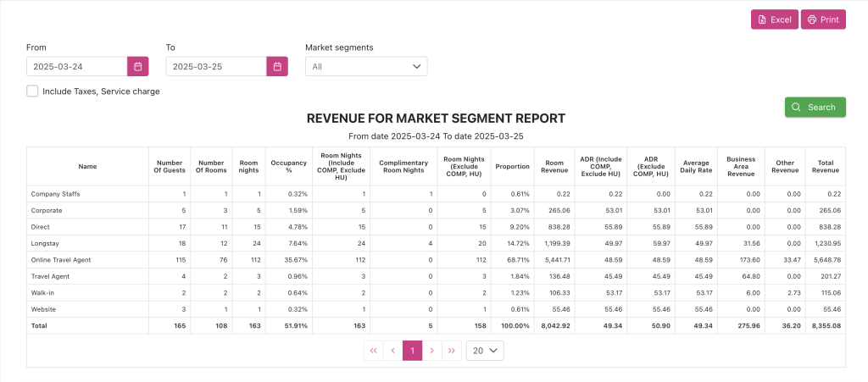This screenshot has width=868, height=382.
Task: Click the To date input field
Action: tap(216, 66)
